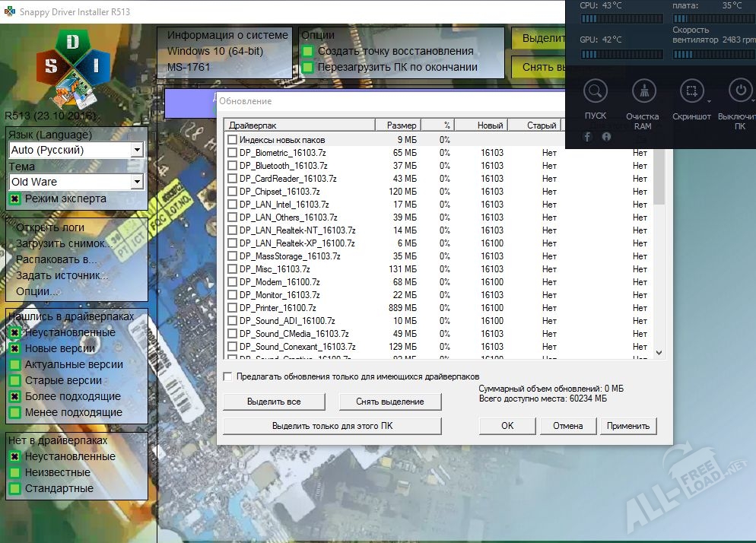Click the 889 МБ size cell

[x=402, y=308]
